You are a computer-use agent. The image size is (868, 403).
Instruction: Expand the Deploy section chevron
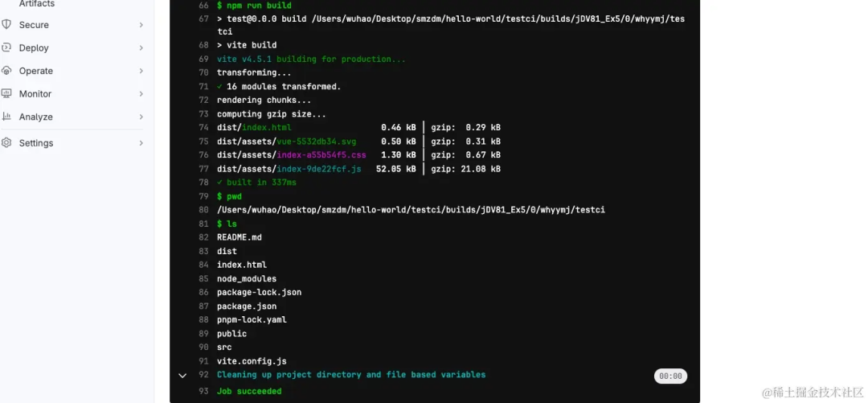[x=141, y=48]
